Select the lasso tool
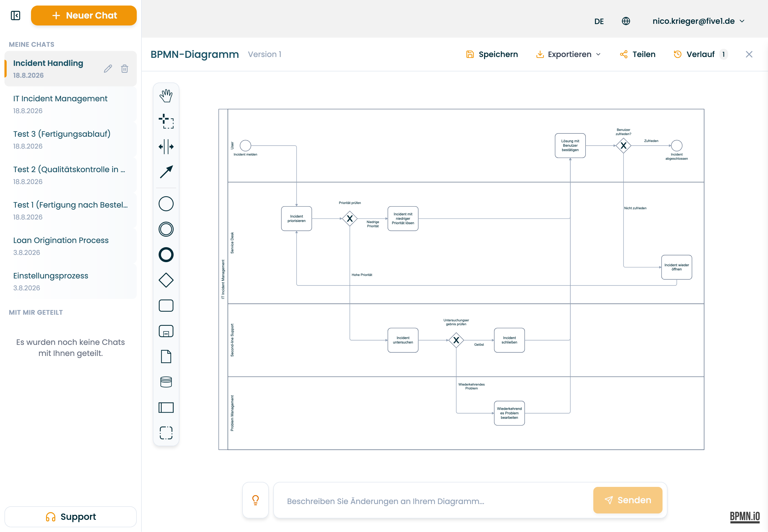The image size is (768, 532). pyautogui.click(x=166, y=121)
